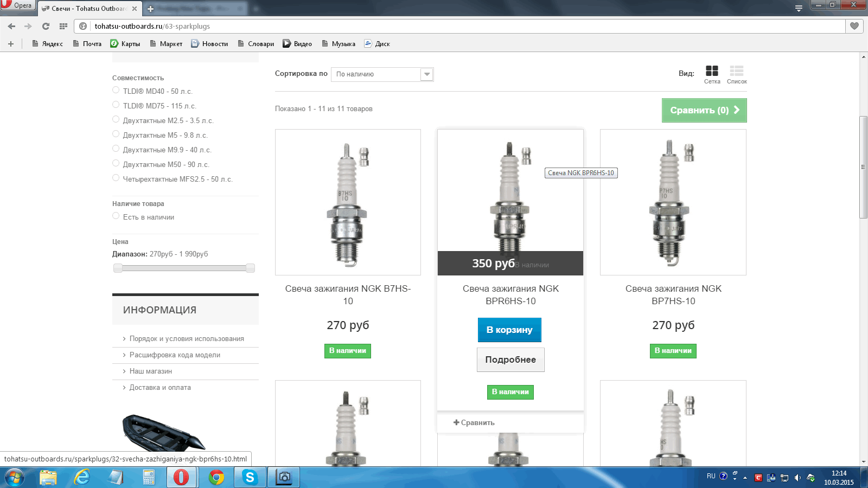Open the Видео bookmark

tap(297, 44)
